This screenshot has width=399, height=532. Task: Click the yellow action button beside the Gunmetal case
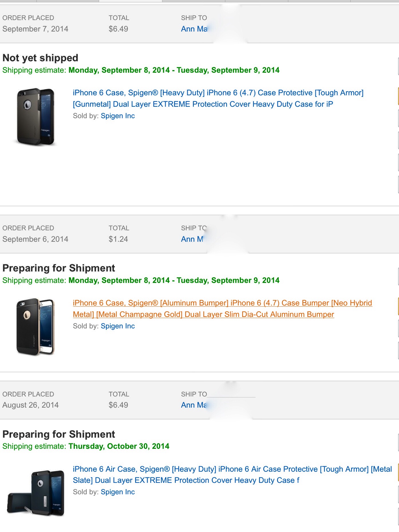tap(398, 96)
